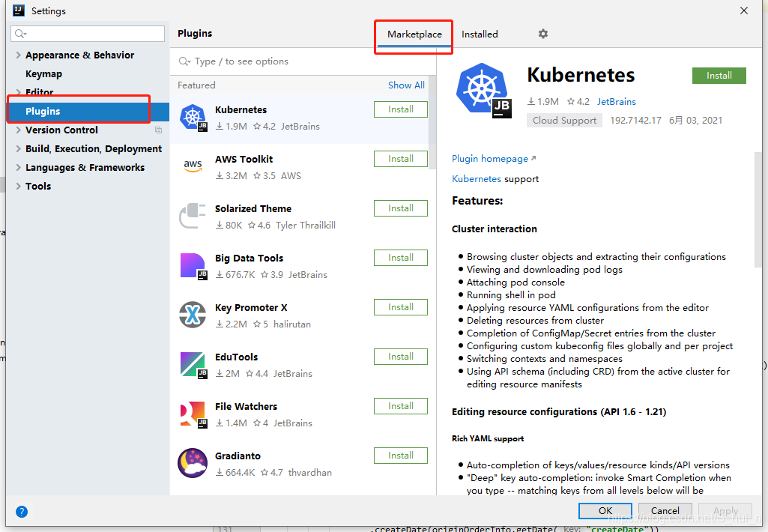Click the Big Data Tools icon
The image size is (768, 532).
pyautogui.click(x=193, y=266)
